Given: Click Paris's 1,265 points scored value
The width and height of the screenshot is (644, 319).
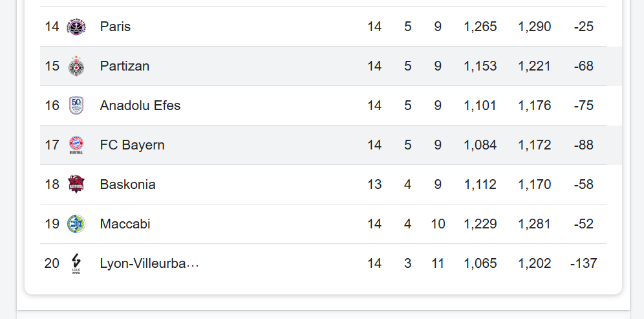Looking at the screenshot, I should pyautogui.click(x=480, y=27).
